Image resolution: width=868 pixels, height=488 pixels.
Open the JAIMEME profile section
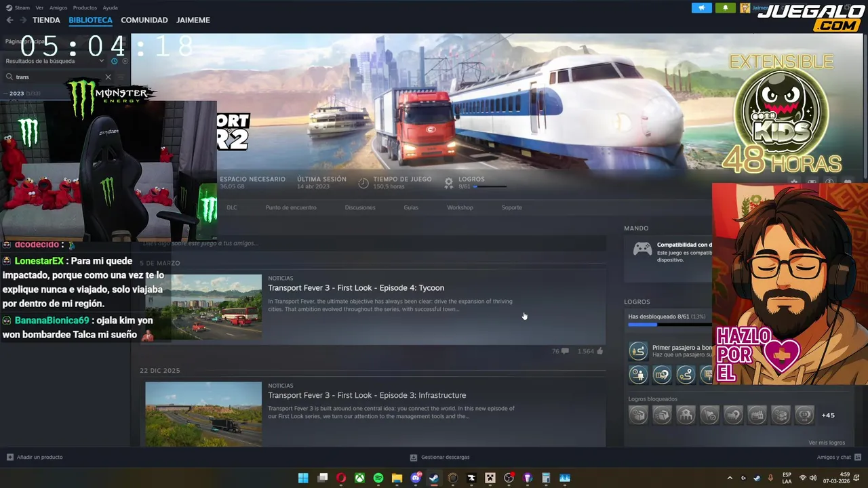coord(193,20)
